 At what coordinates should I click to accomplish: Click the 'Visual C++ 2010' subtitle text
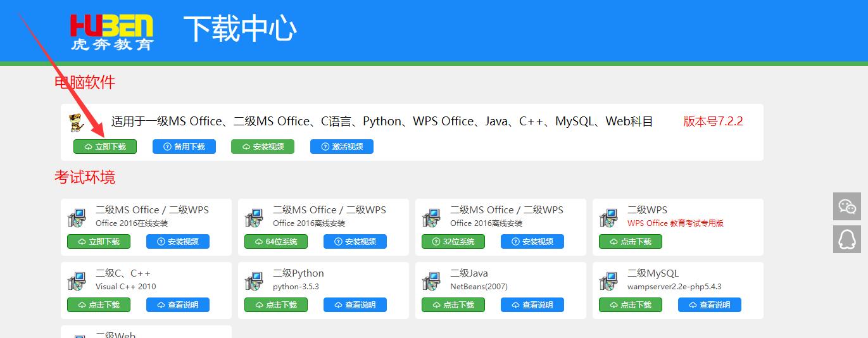(x=125, y=287)
